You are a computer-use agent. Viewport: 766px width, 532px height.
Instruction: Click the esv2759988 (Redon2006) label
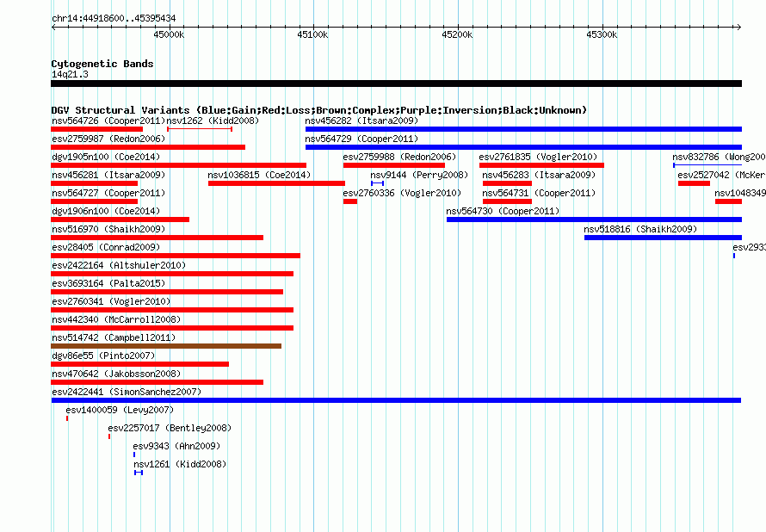(x=399, y=157)
